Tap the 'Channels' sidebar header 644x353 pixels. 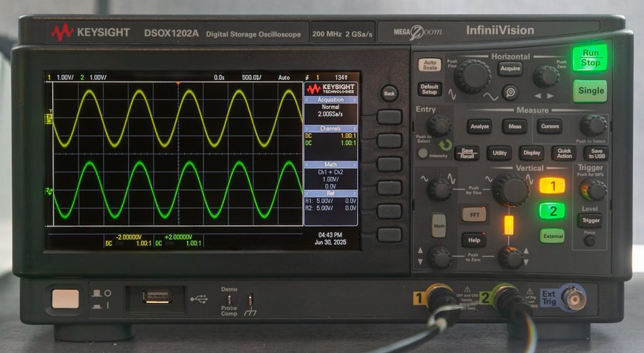tap(331, 129)
